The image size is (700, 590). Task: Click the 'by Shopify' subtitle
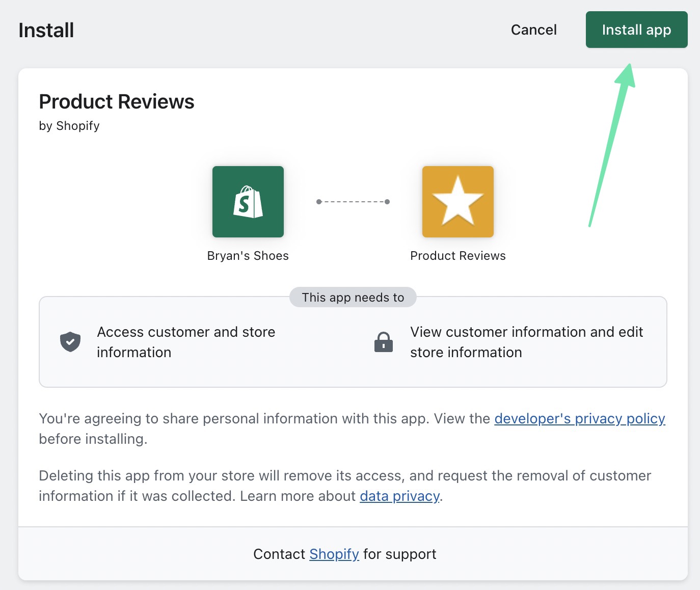[x=69, y=126]
